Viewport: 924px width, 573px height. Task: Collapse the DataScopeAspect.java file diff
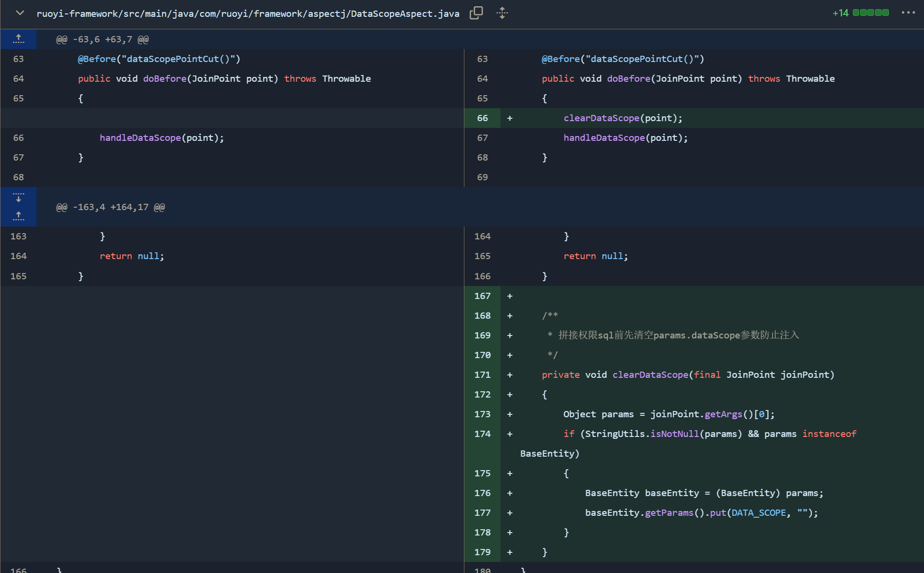[x=20, y=13]
